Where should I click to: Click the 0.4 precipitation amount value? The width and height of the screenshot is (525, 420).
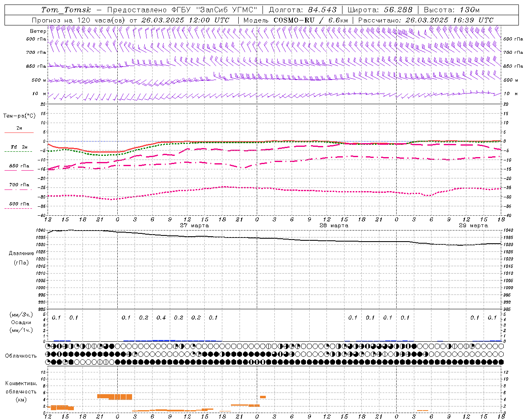161,317
